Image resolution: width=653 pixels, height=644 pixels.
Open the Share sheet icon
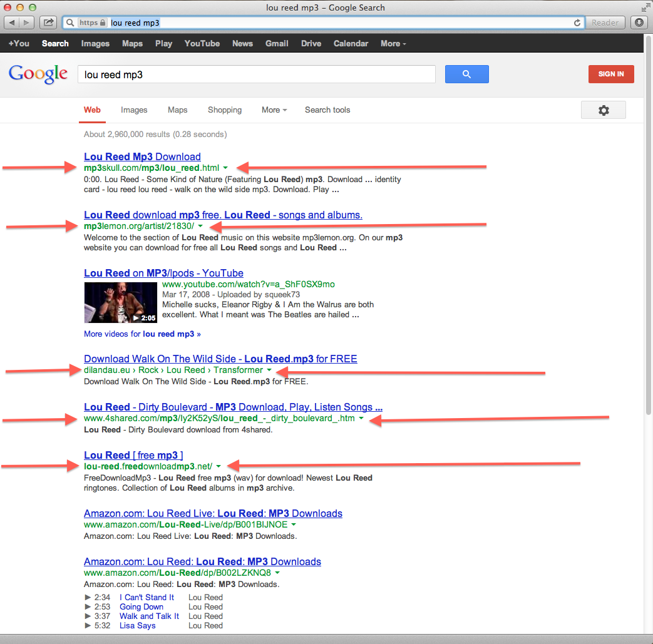point(48,23)
